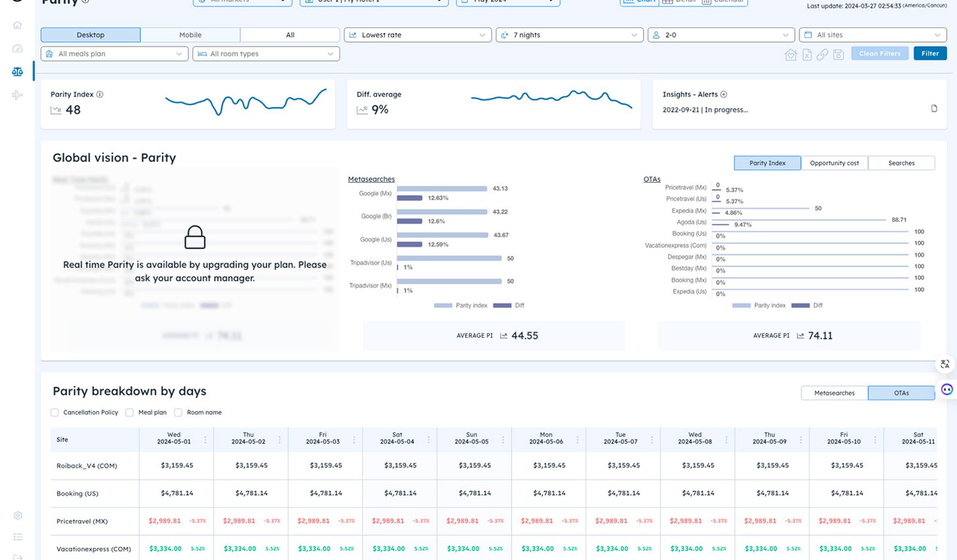
Task: Click the Vacationexpress (COM) site row label
Action: (x=94, y=549)
